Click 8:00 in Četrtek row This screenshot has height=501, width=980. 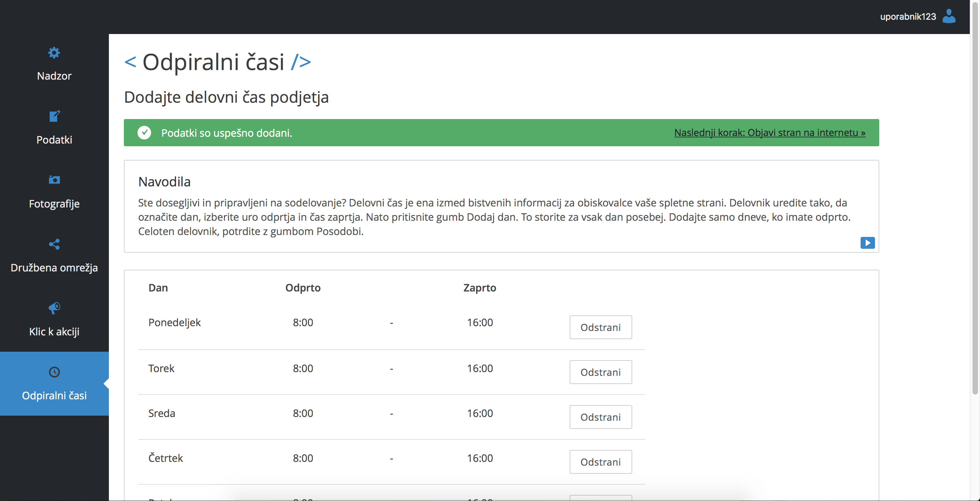pyautogui.click(x=303, y=458)
